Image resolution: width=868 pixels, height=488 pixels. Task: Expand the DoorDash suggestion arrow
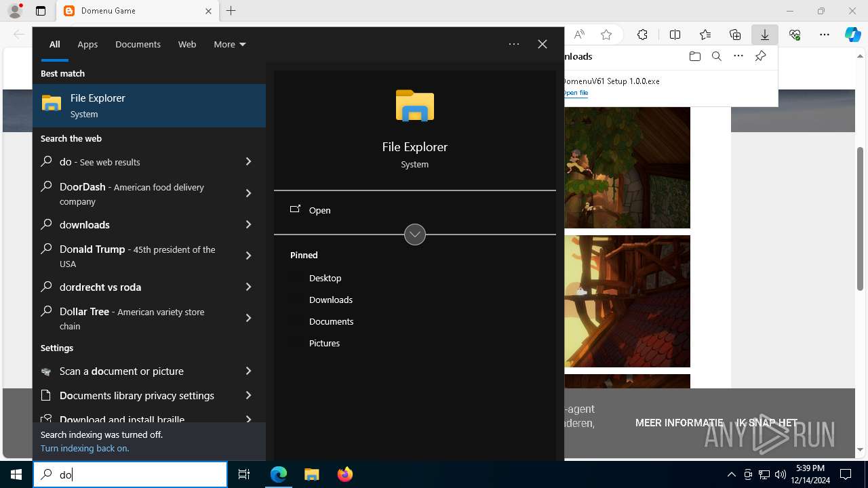[248, 193]
